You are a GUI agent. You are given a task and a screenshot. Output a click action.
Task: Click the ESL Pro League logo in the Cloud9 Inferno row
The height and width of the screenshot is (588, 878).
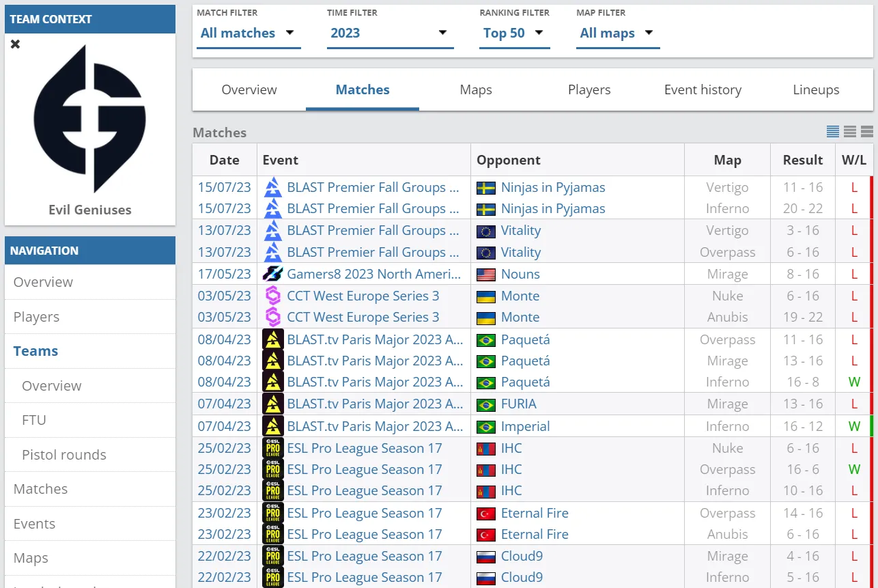click(273, 578)
